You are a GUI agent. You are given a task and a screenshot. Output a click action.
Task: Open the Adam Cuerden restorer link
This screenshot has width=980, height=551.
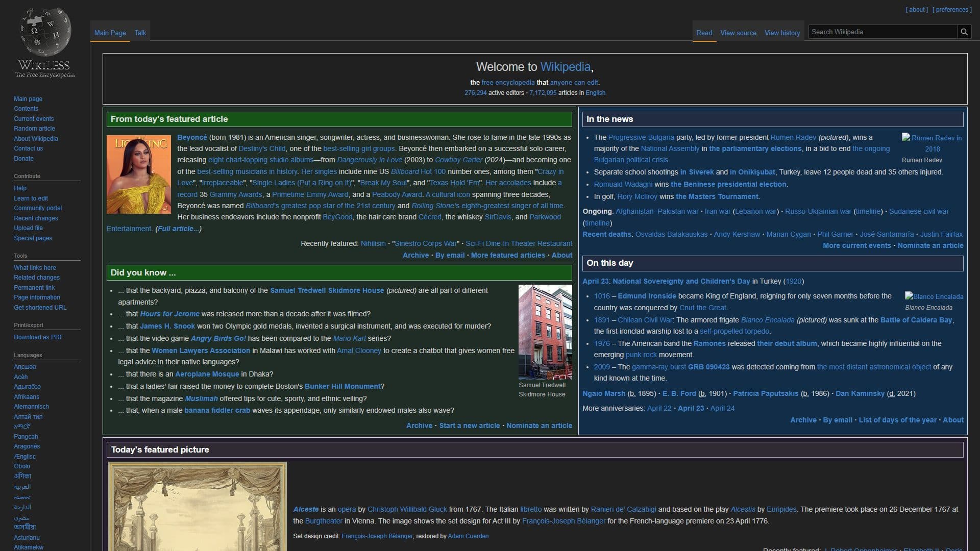click(468, 536)
